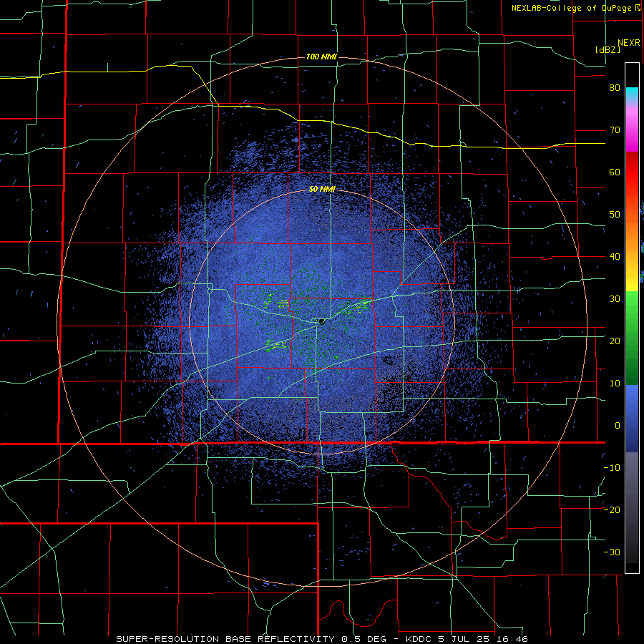Click the 80 value on the dBZ scale
Screen dimensions: 644x644
pyautogui.click(x=615, y=88)
